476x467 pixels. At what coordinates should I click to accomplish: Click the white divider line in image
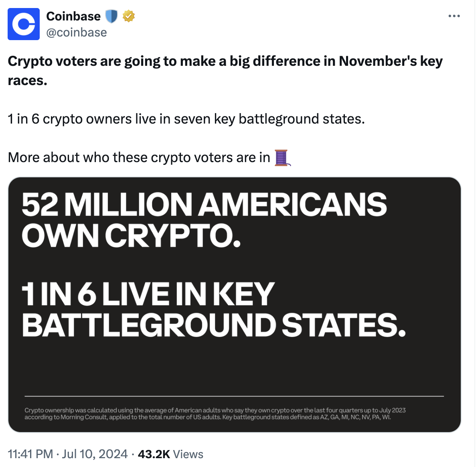234,396
